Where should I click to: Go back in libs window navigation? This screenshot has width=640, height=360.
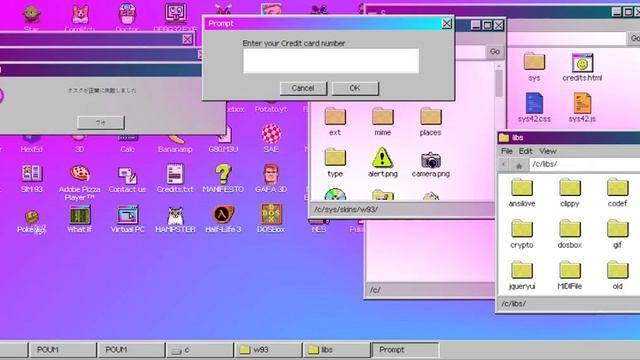tap(504, 165)
